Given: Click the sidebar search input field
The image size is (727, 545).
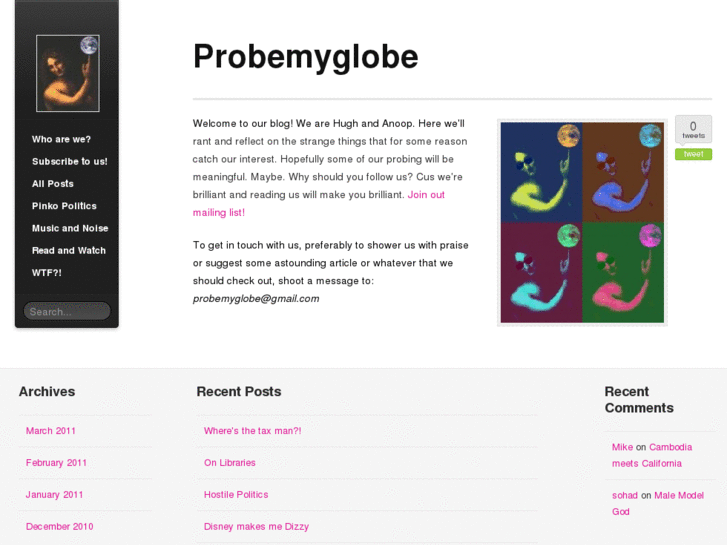Looking at the screenshot, I should (x=67, y=311).
